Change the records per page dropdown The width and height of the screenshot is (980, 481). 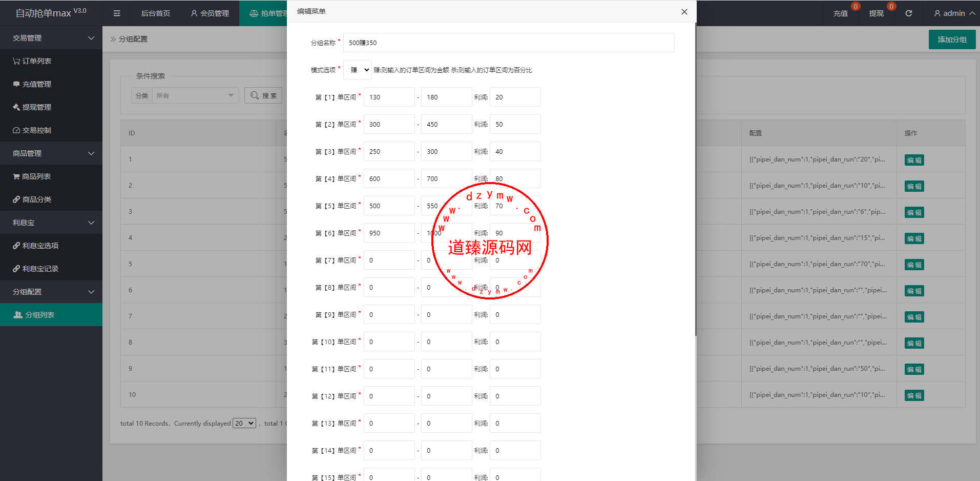[x=244, y=423]
